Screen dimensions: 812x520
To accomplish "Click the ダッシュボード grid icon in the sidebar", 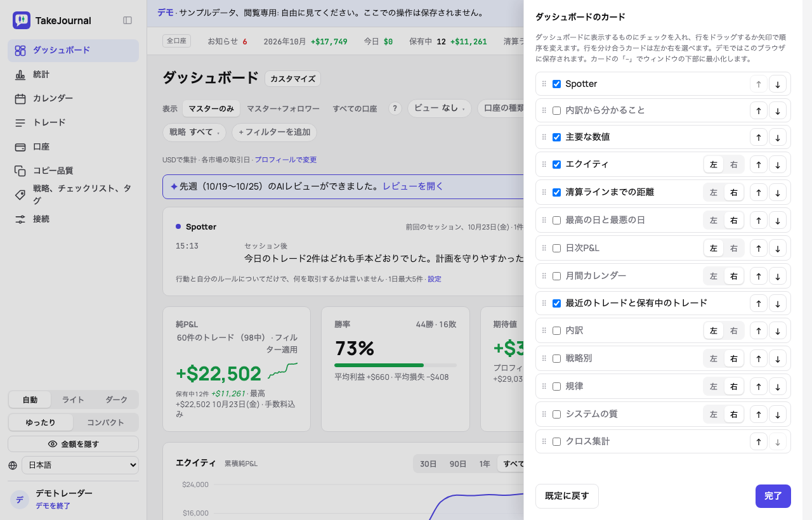I will tap(20, 51).
